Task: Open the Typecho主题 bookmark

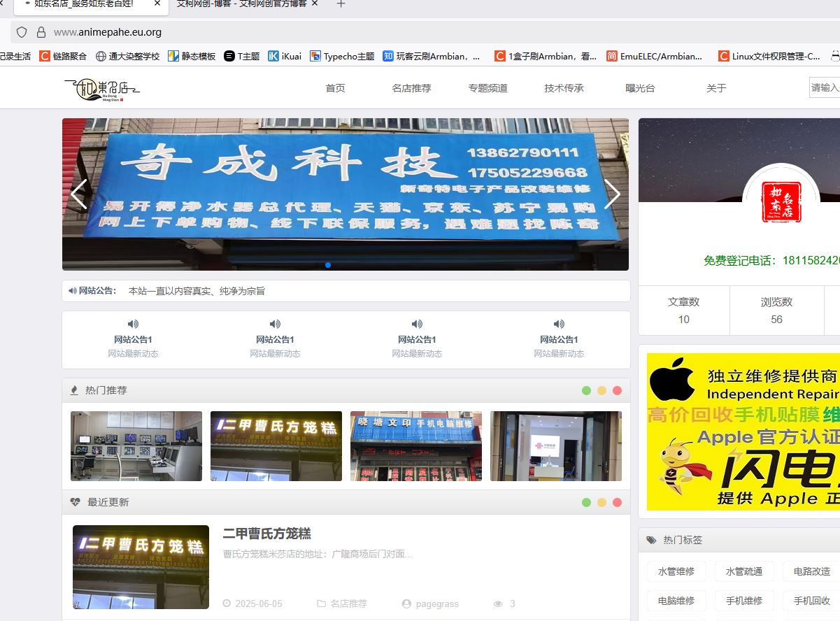Action: tap(342, 56)
